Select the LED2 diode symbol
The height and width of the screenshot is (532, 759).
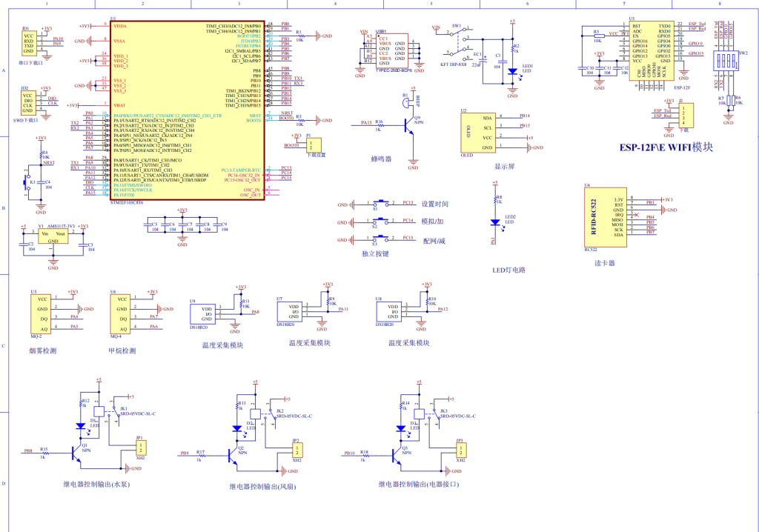[x=494, y=222]
